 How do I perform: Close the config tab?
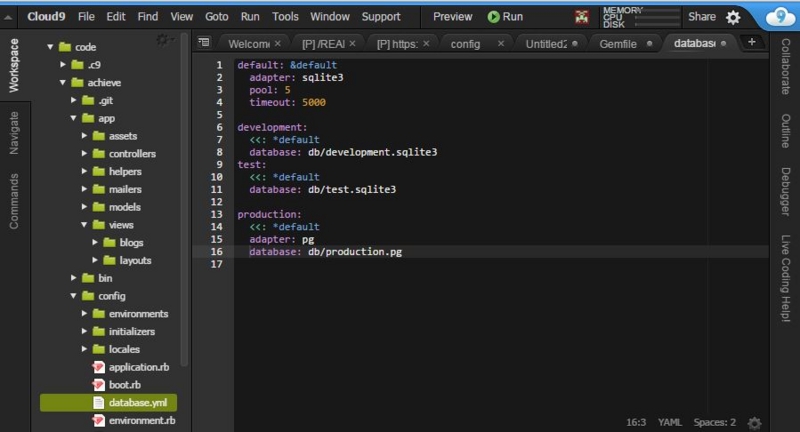click(501, 43)
